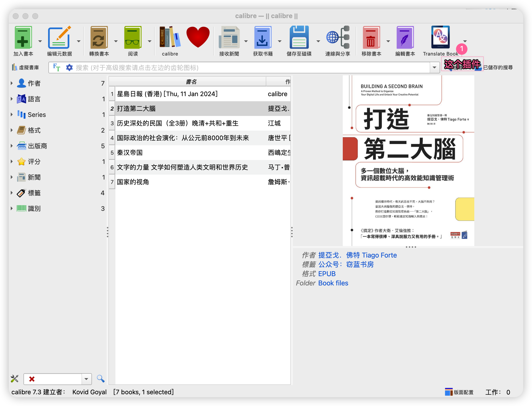
Task: Expand the Rating (评分) category
Action: coord(12,161)
